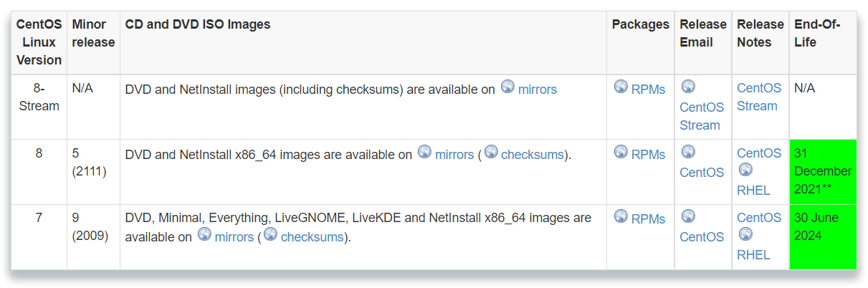This screenshot has height=288, width=868.
Task: Open CentOS release notes link for version 7
Action: (759, 217)
